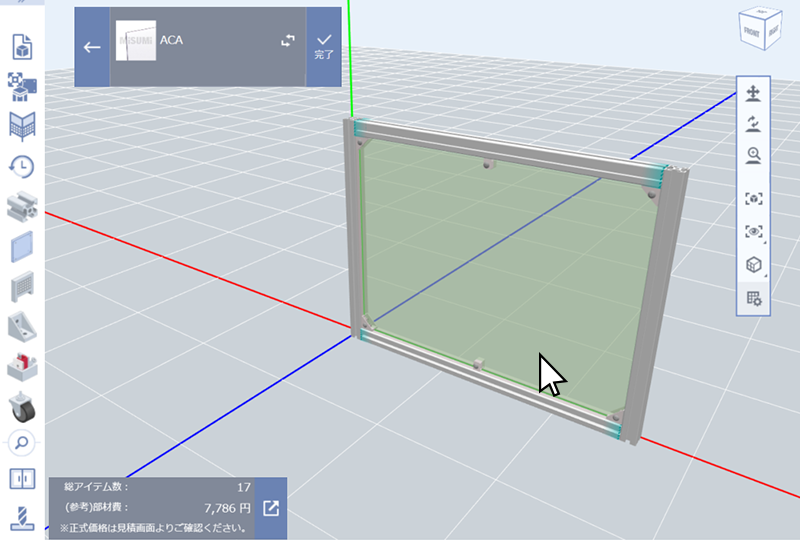Click the swap/replace arrows icon beside ACA
800x540 pixels.
[288, 42]
